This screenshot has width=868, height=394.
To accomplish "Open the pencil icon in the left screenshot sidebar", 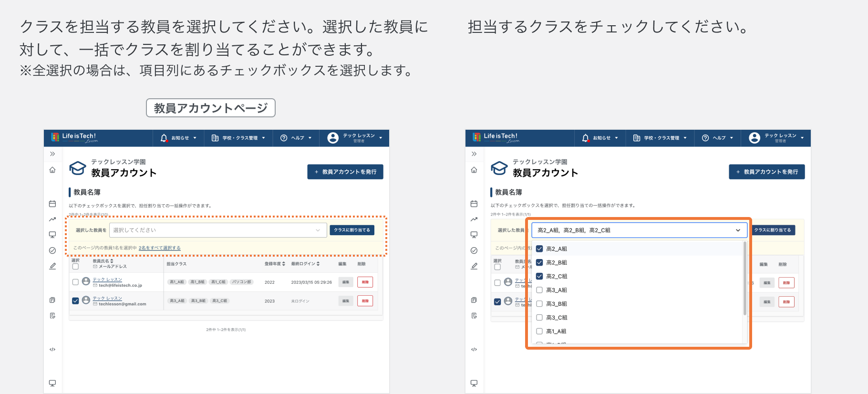I will pos(52,266).
